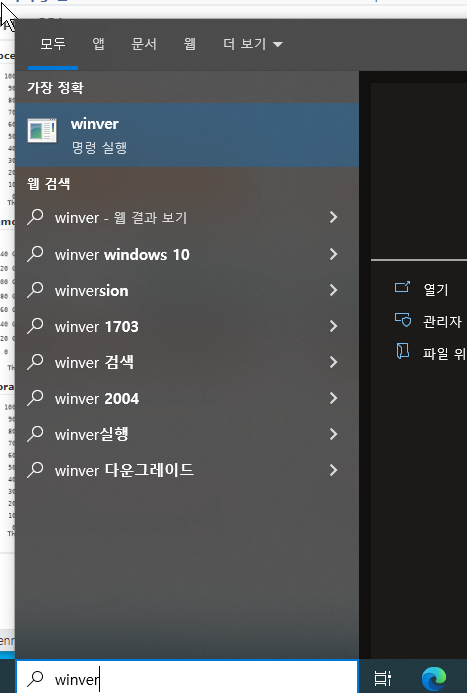
Task: Expand the 더 보기 dropdown
Action: (253, 44)
